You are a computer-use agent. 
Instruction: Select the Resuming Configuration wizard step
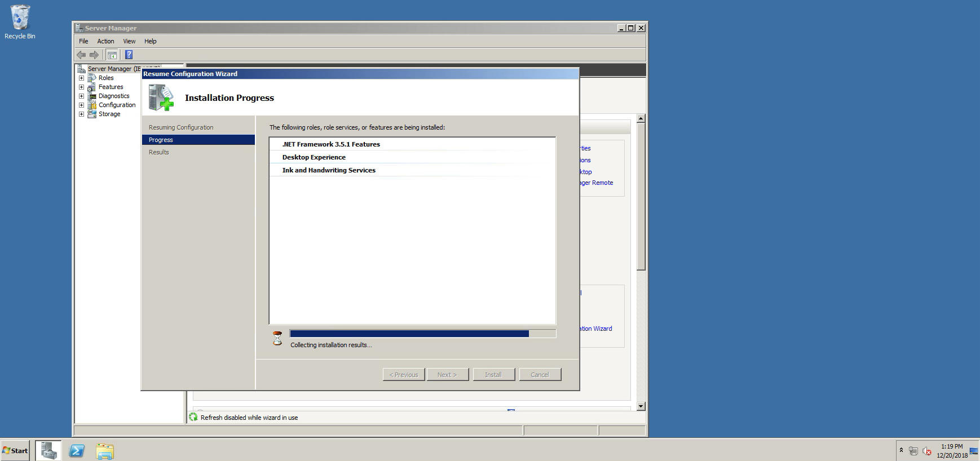(x=181, y=127)
